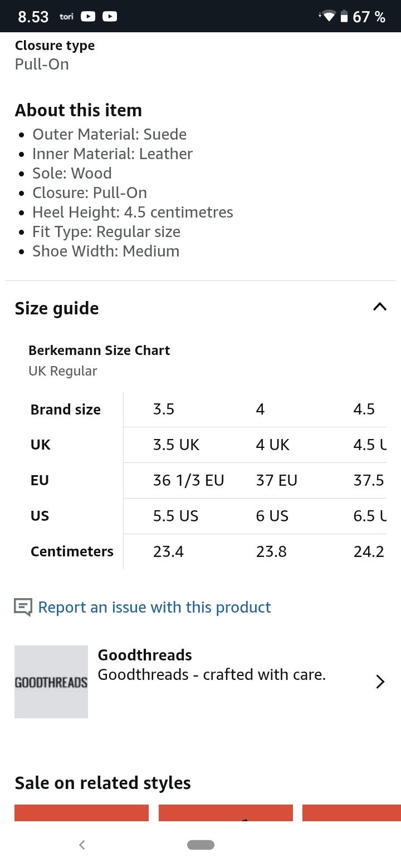Tap the second YouTube notification icon
This screenshot has height=868, width=401.
110,17
